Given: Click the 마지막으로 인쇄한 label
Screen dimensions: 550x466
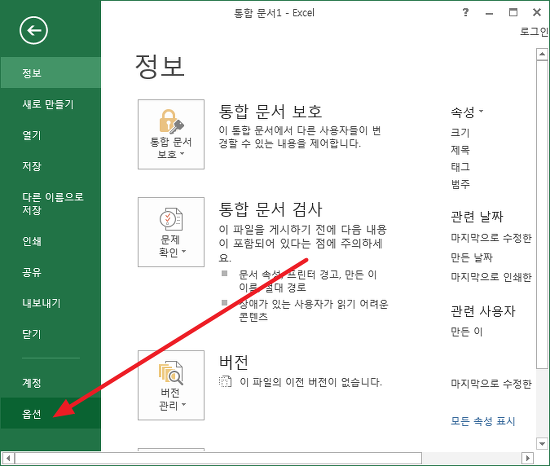Looking at the screenshot, I should click(491, 277).
